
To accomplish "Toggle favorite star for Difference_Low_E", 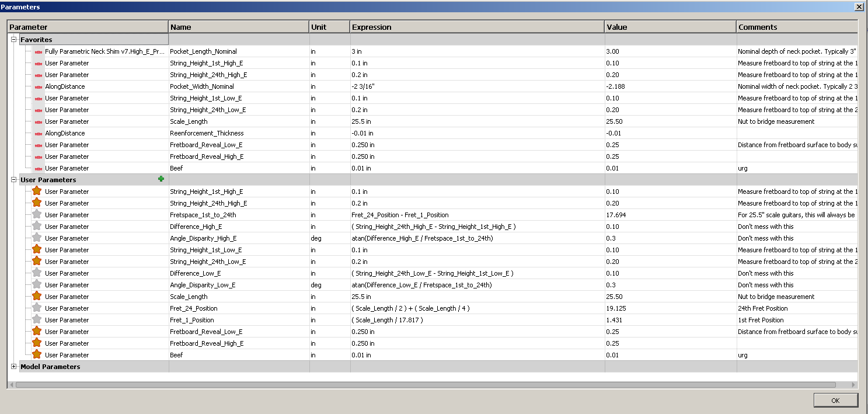I will click(x=37, y=273).
